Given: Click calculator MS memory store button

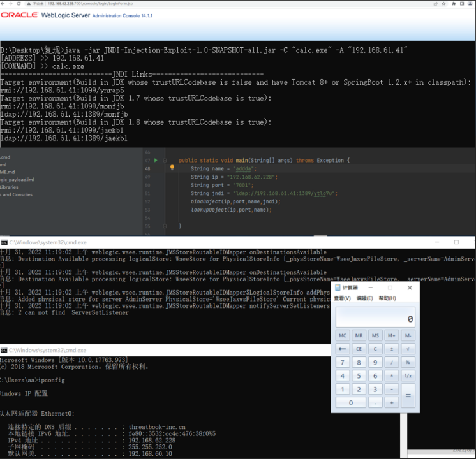Looking at the screenshot, I should (x=375, y=335).
